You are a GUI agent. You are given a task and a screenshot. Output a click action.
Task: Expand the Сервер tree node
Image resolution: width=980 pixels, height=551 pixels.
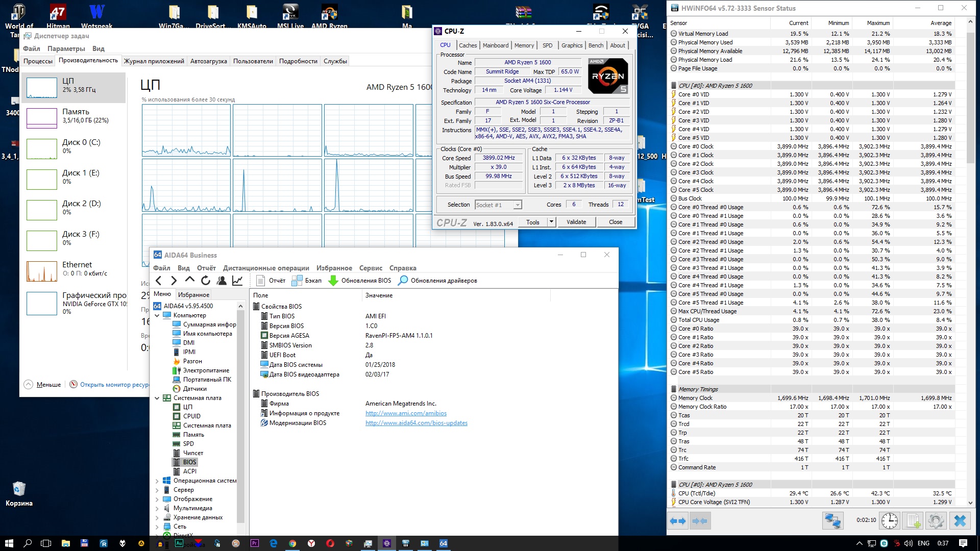tap(157, 490)
